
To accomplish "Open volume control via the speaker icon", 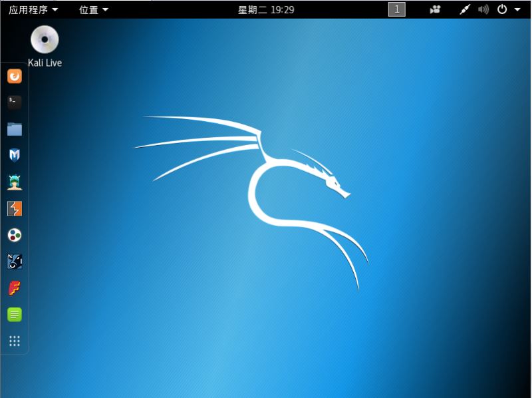I will [484, 9].
